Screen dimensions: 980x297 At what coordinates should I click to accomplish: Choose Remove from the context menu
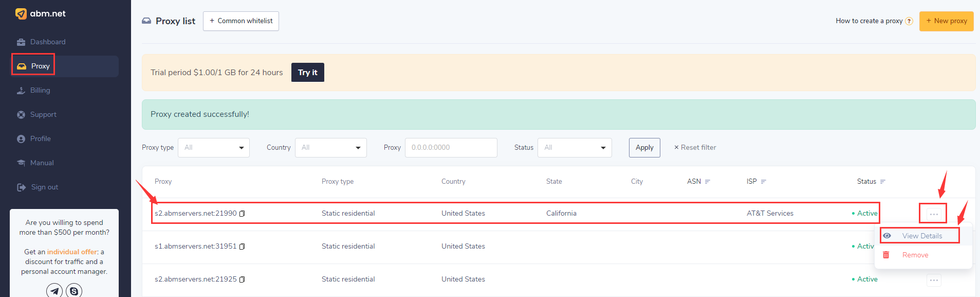(x=915, y=255)
